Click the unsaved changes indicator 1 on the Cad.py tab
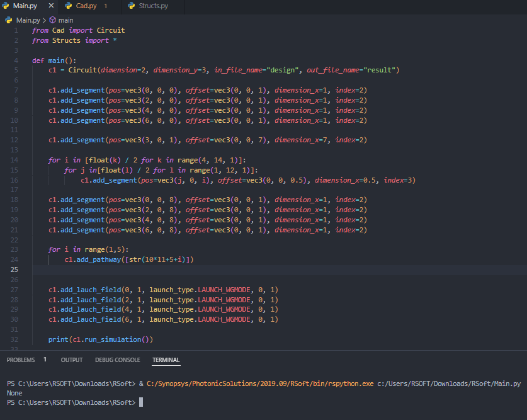The height and width of the screenshot is (420, 527). [x=105, y=6]
